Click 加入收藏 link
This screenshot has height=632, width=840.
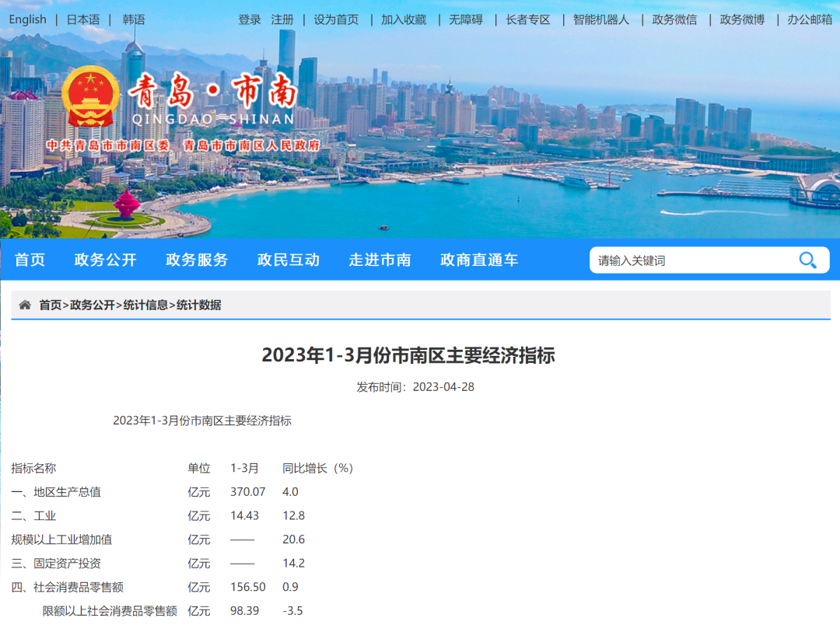pyautogui.click(x=404, y=19)
